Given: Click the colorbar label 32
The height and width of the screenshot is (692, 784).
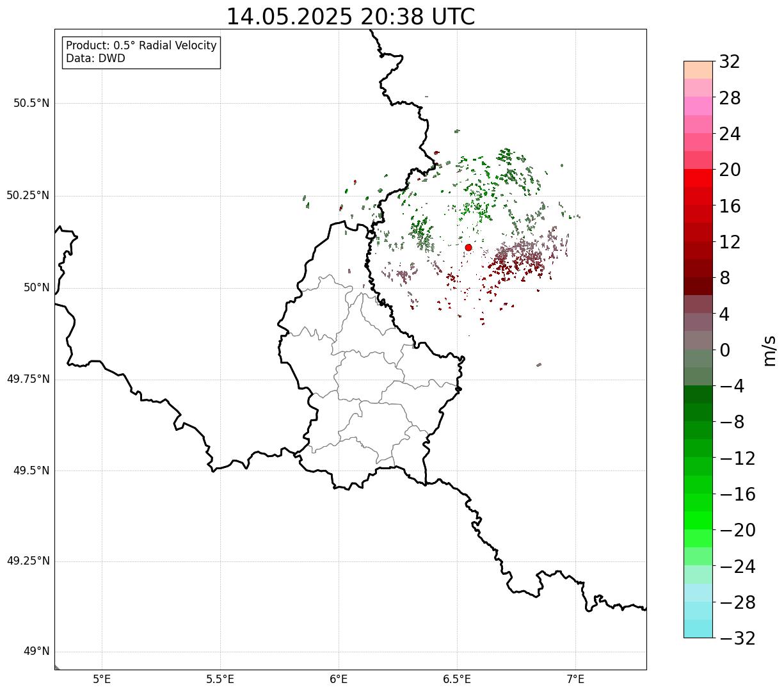Looking at the screenshot, I should point(730,61).
